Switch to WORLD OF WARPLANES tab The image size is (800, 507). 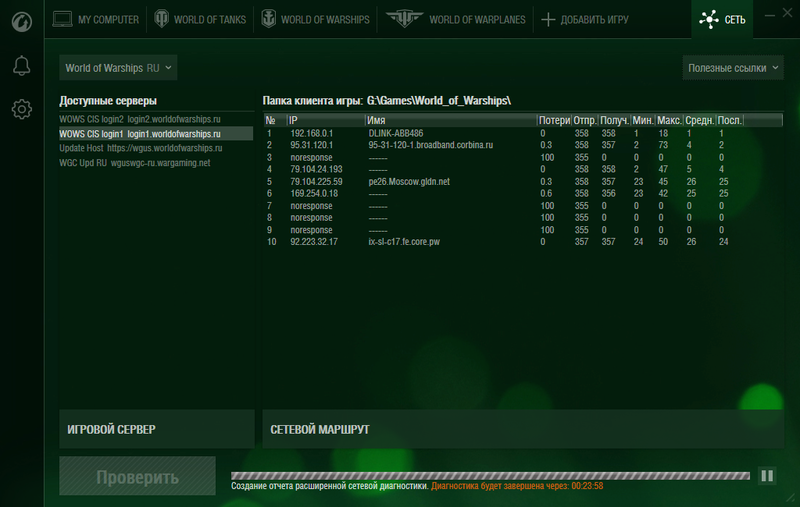tap(456, 19)
